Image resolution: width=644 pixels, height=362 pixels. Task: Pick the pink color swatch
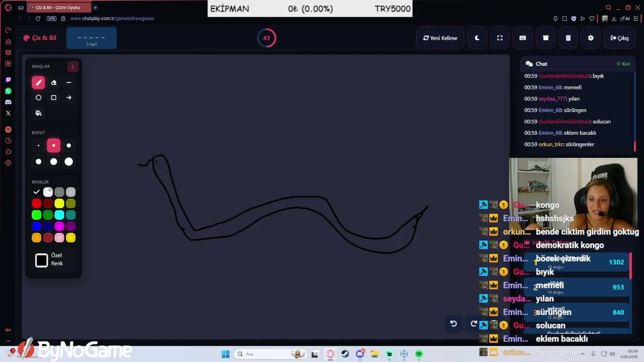[x=59, y=238]
